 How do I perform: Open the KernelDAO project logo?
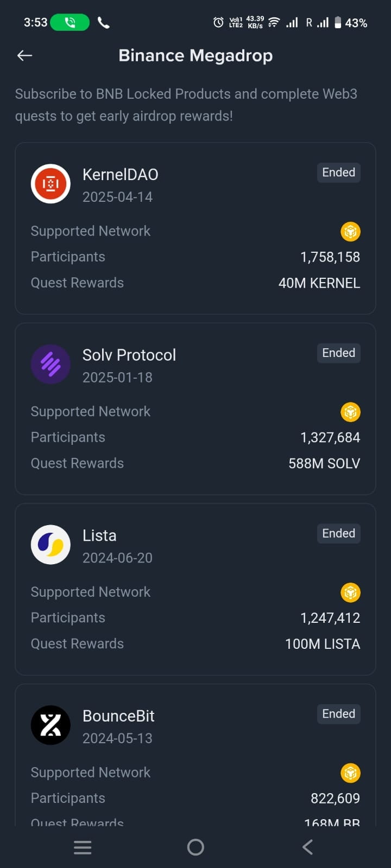(x=51, y=184)
